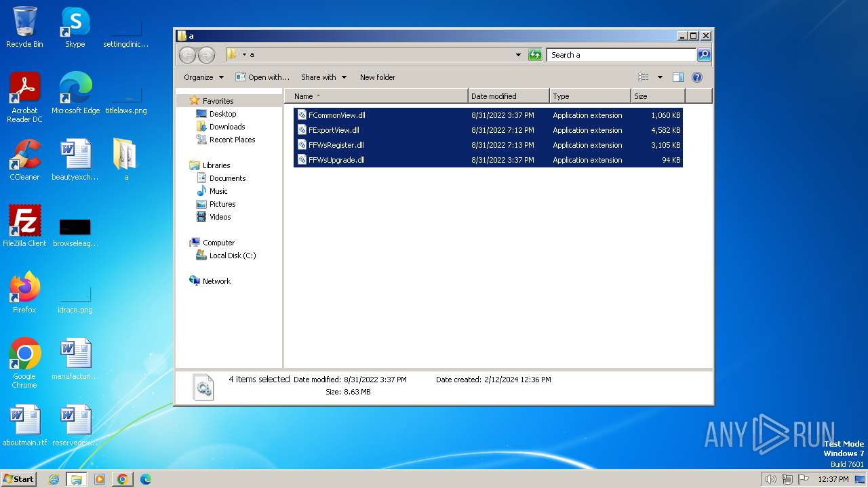Click Open with toolbar button
Screen dimensions: 868x488
click(262, 77)
